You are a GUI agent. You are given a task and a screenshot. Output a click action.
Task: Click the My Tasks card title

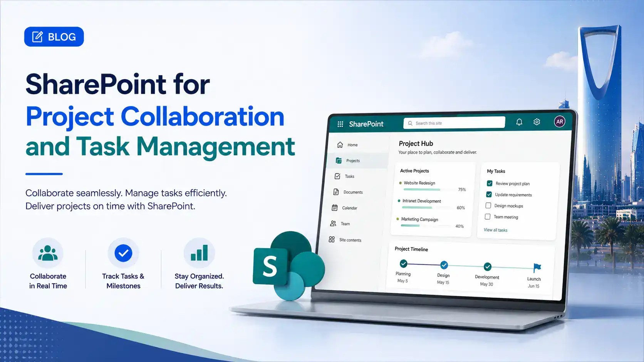coord(496,171)
